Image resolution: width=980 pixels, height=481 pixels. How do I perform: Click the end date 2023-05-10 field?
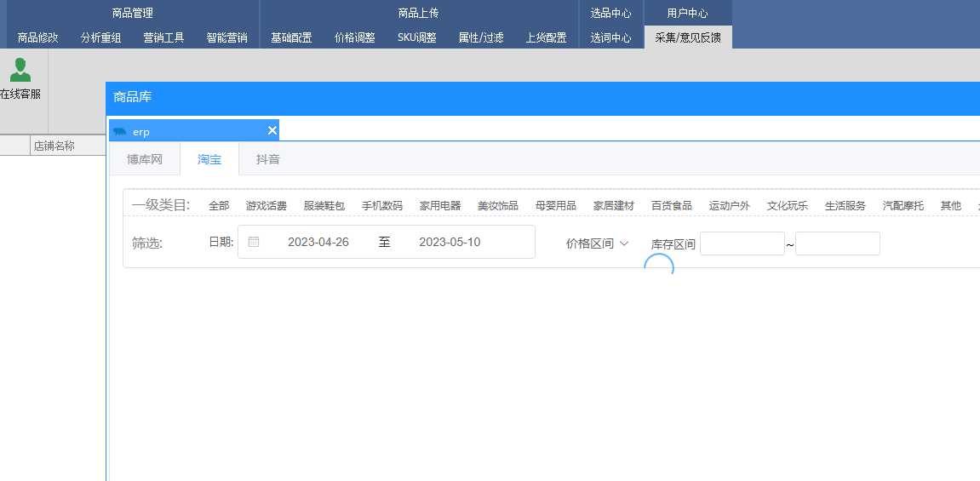point(450,242)
